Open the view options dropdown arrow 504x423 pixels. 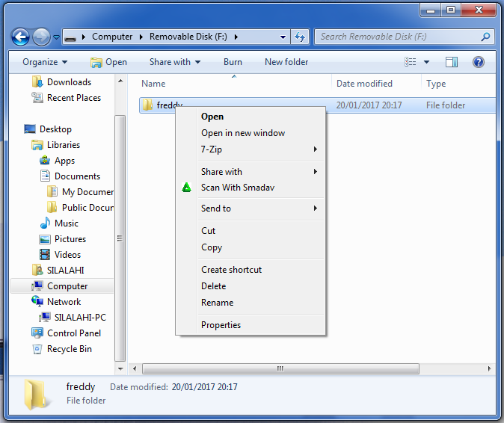(426, 62)
